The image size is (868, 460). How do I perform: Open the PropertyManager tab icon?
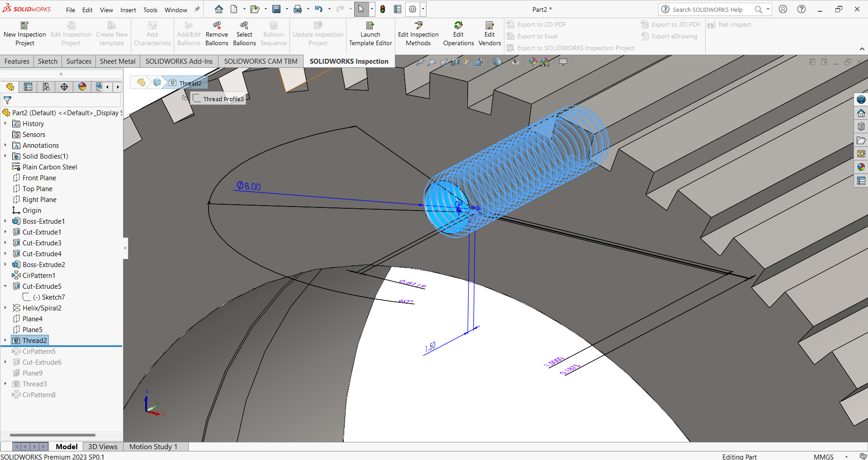pos(28,87)
